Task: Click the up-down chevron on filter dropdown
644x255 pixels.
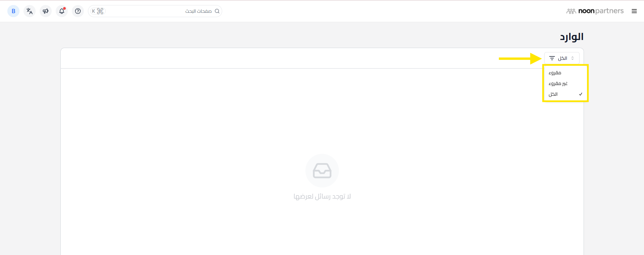Action: (573, 58)
